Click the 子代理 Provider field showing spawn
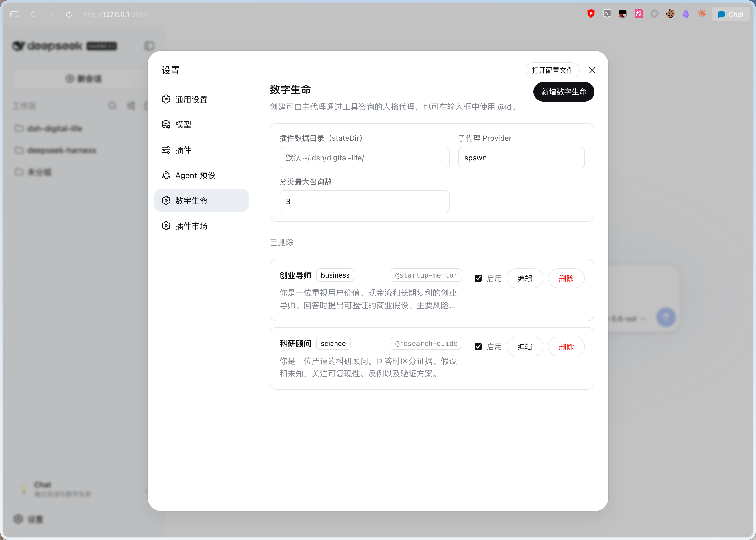756x540 pixels. [x=521, y=157]
